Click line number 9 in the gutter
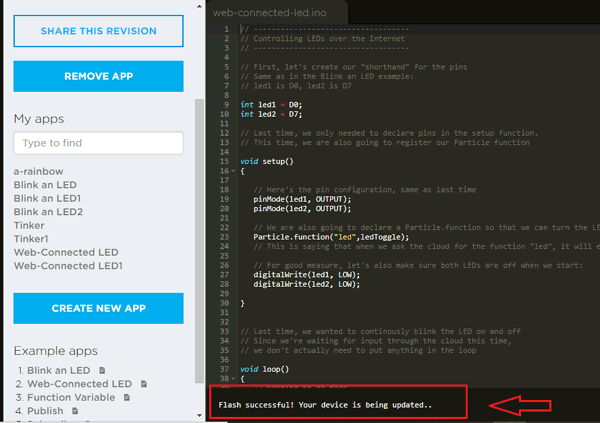Viewport: 600px width, 423px height. click(226, 105)
